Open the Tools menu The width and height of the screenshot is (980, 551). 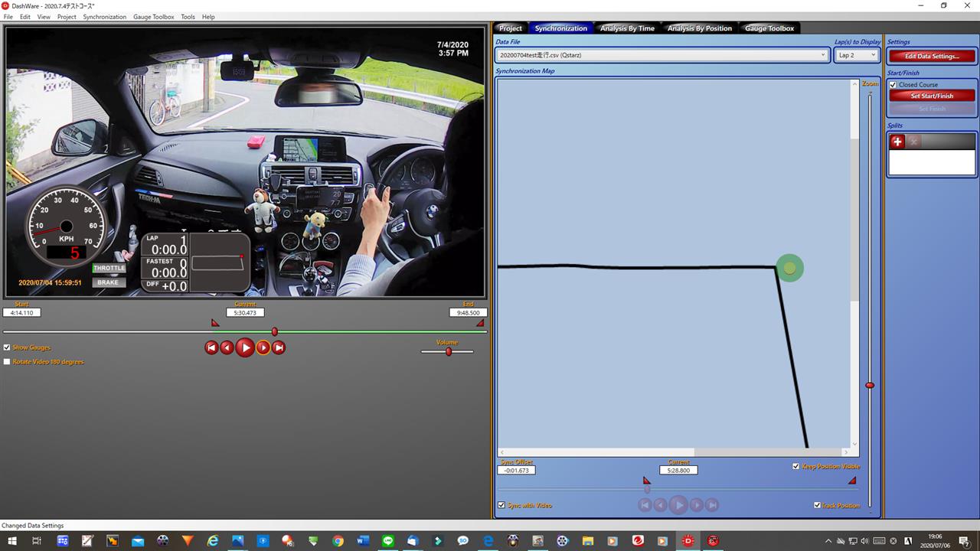(188, 17)
